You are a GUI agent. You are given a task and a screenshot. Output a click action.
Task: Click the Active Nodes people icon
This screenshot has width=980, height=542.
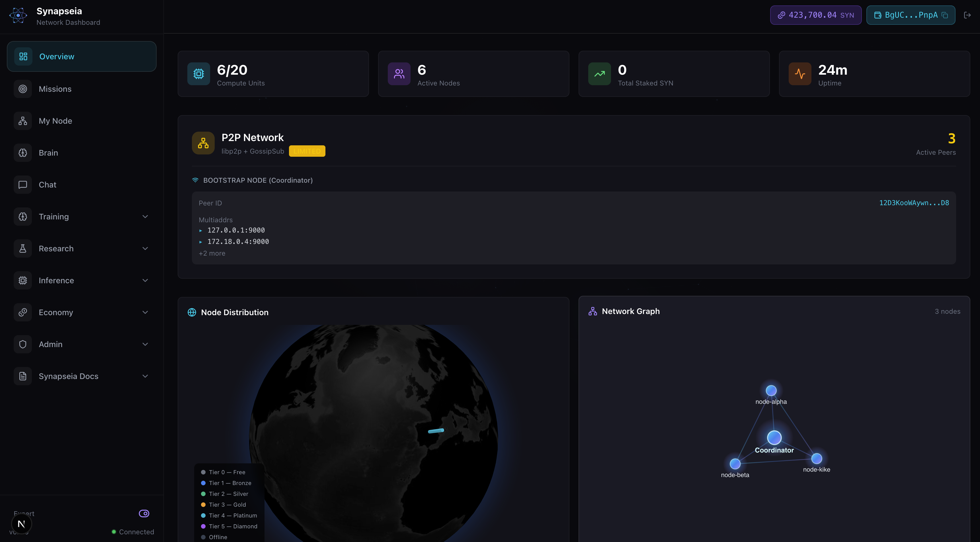(x=399, y=74)
